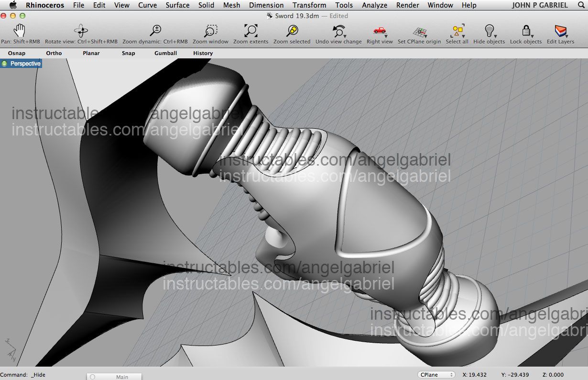Toggle History recording

[x=203, y=53]
